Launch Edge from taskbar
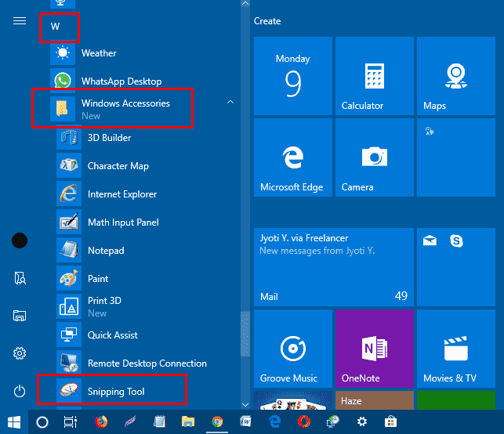Screen dimensions: 504x434 point(275,421)
